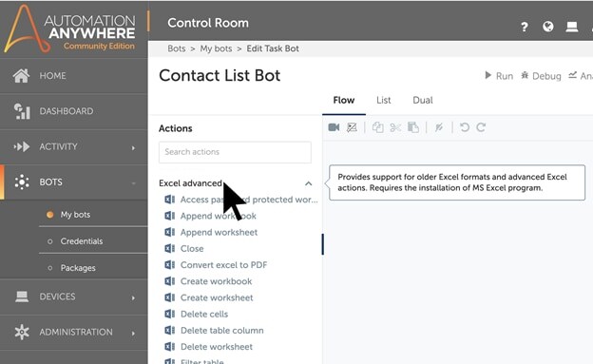
Task: Click the paste clipboard icon
Action: click(x=413, y=127)
